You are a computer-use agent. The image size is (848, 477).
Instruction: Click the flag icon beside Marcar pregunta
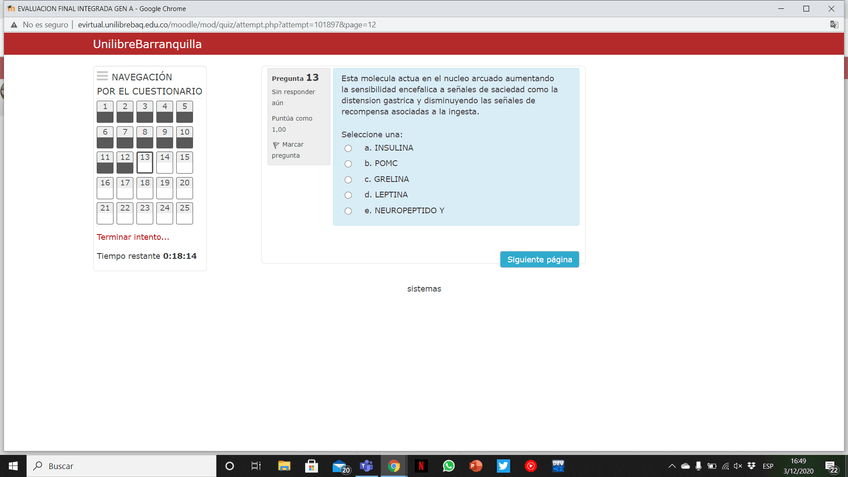coord(276,145)
